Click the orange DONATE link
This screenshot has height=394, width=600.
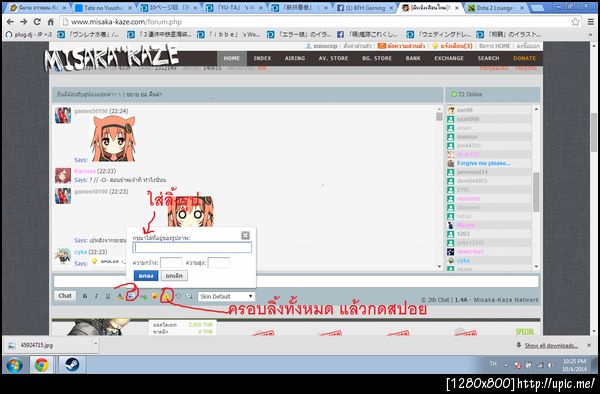click(x=524, y=59)
